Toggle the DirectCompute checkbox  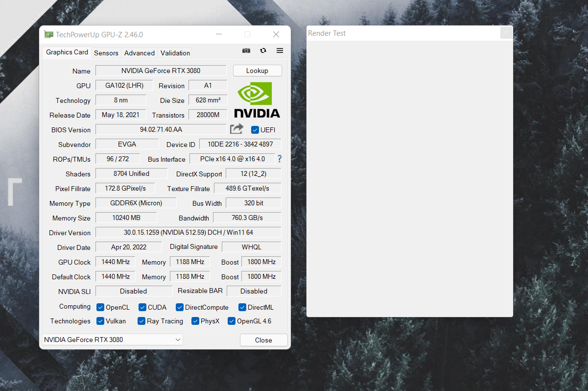click(x=180, y=307)
